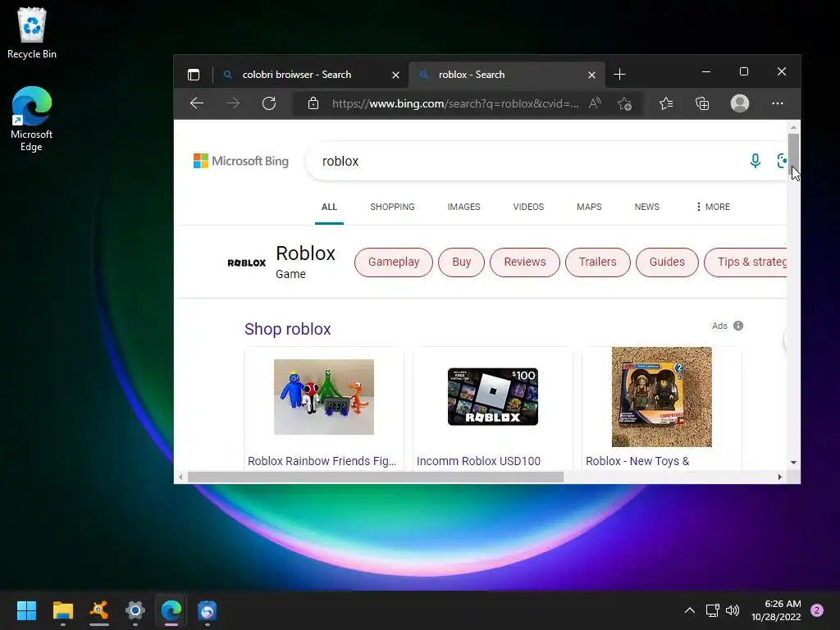The image size is (840, 630).
Task: Open Edge Settings and more menu
Action: (x=778, y=103)
